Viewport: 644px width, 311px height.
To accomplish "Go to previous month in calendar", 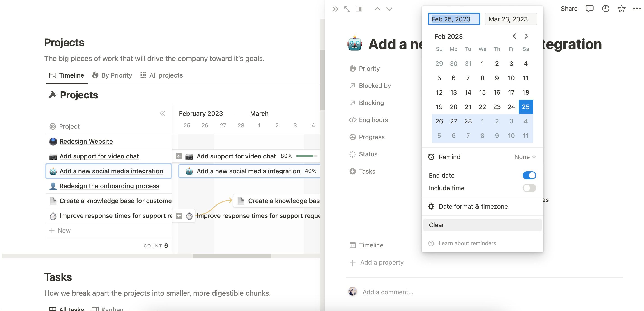I will pos(515,36).
